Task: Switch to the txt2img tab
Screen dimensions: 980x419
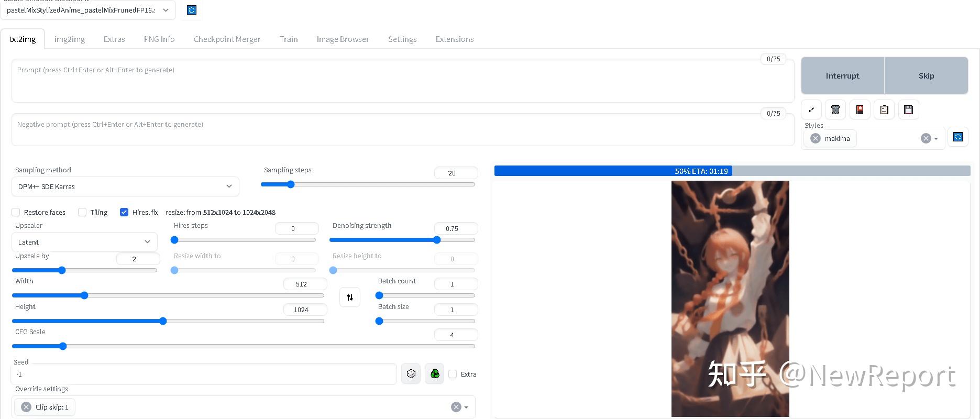Action: click(23, 39)
